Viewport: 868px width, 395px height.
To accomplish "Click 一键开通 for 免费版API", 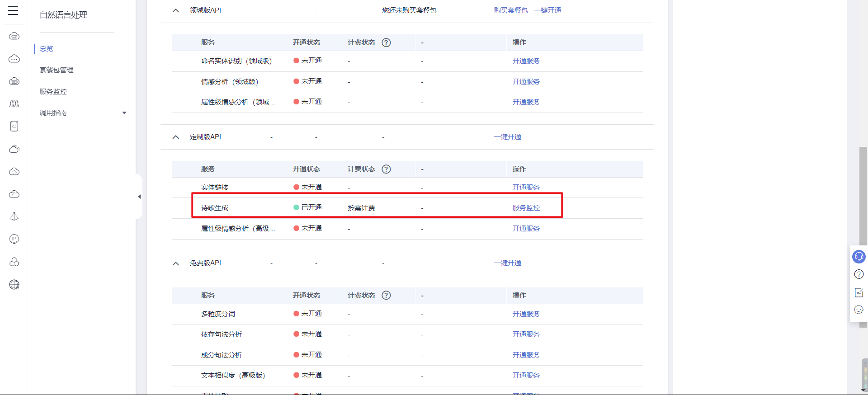I will pyautogui.click(x=508, y=263).
